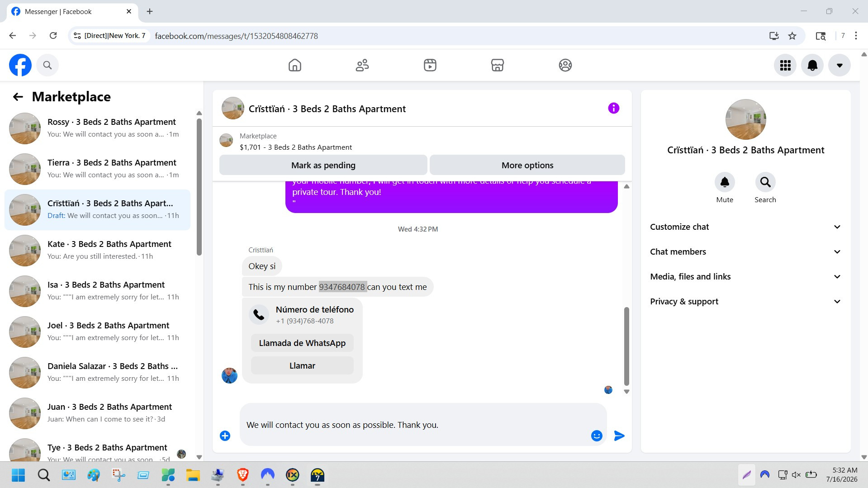Click the install app icon in address bar
Viewport: 868px width, 488px height.
coord(774,36)
